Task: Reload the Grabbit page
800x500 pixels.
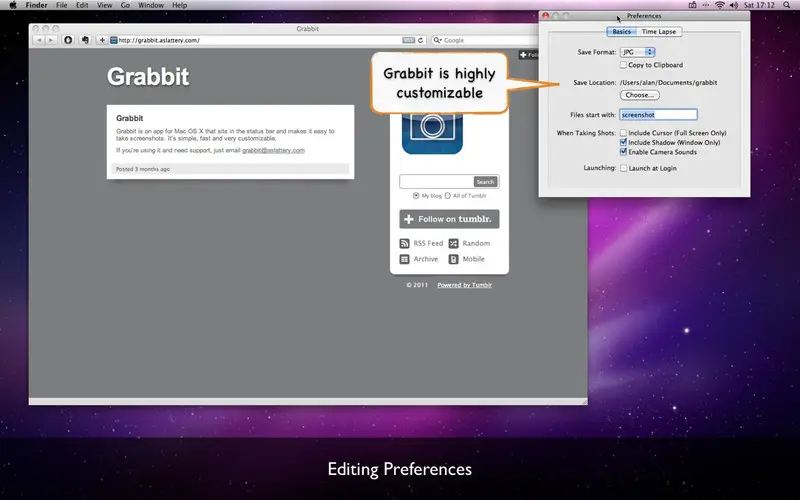Action: [420, 40]
